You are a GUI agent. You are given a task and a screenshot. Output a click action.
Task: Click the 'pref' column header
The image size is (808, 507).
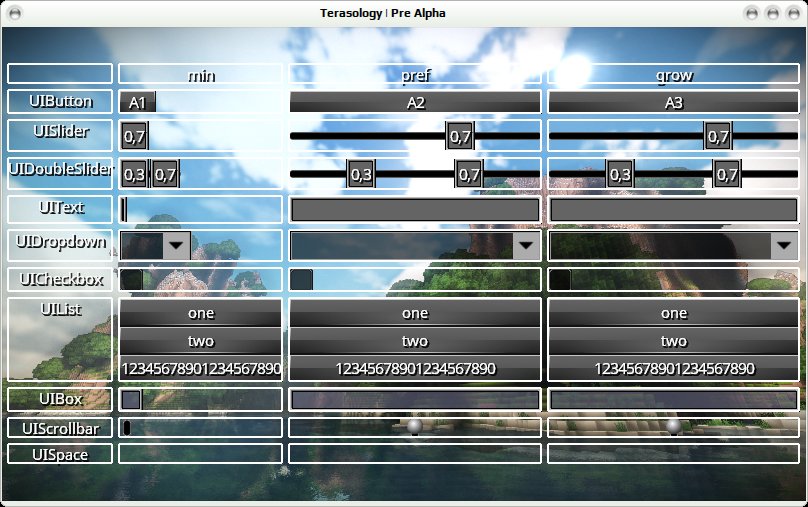[x=415, y=74]
